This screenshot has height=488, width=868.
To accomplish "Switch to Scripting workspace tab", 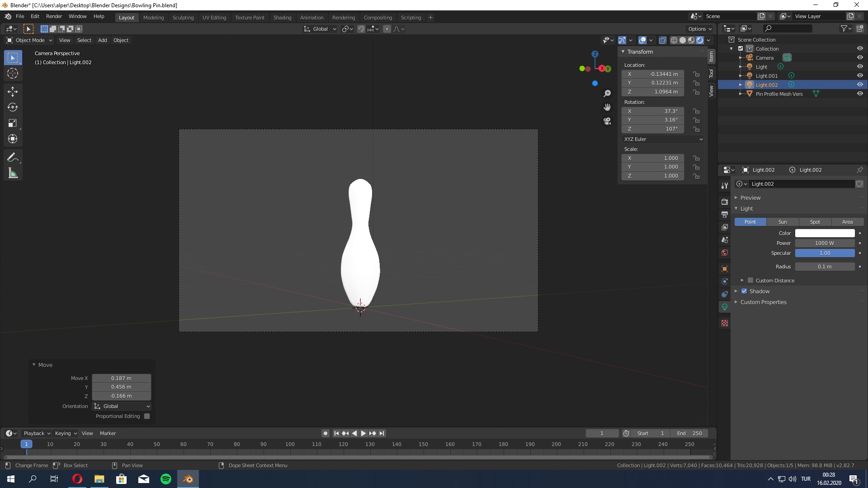I will pos(410,18).
